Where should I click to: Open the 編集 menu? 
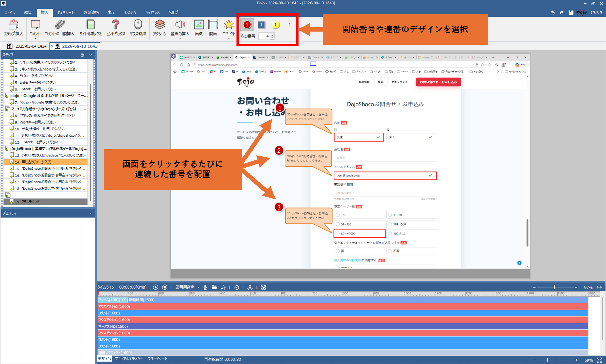28,13
